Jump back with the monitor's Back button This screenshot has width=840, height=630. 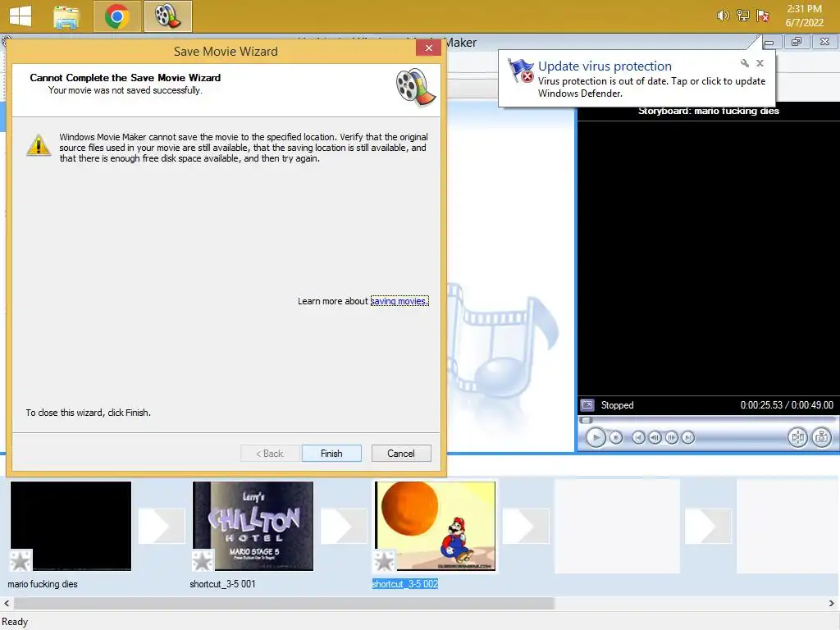pyautogui.click(x=638, y=438)
